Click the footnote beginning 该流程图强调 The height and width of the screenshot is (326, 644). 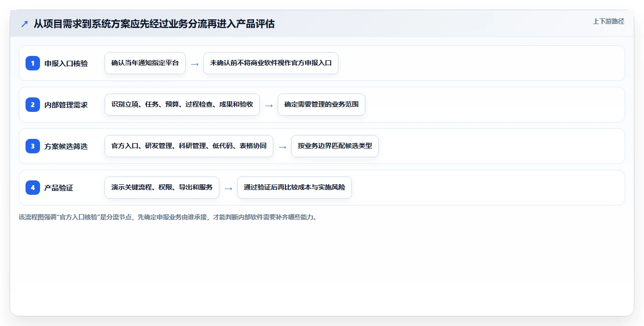click(169, 217)
